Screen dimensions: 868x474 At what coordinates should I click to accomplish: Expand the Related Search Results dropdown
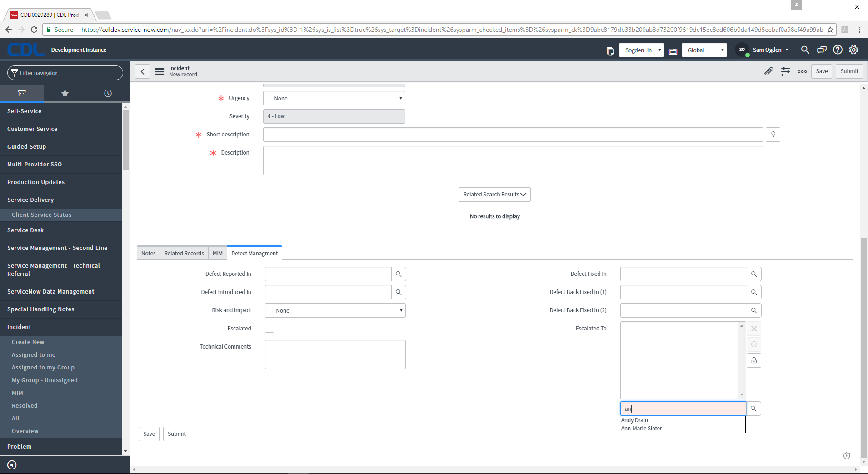click(494, 195)
